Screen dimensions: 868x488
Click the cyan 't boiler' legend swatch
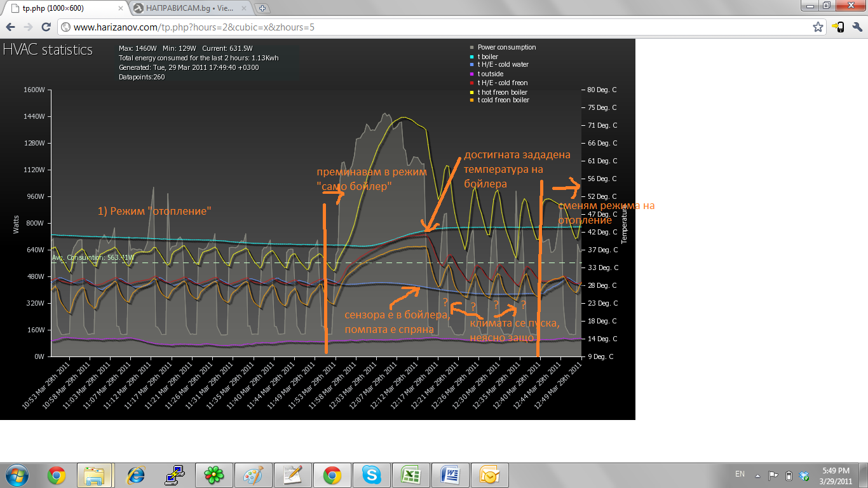click(x=471, y=57)
